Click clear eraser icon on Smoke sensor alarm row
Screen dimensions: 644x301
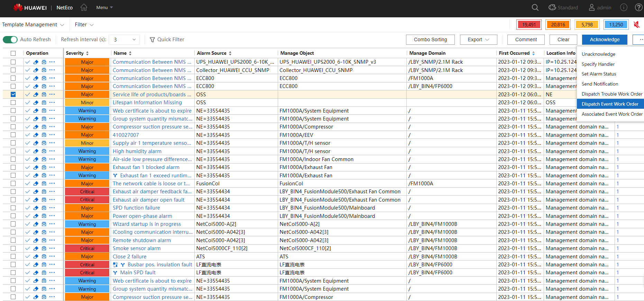click(36, 248)
